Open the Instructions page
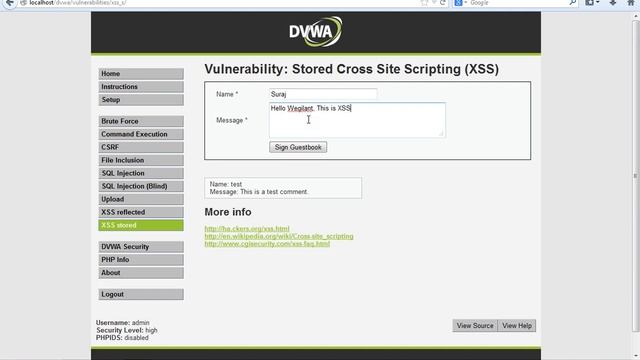 pyautogui.click(x=141, y=87)
